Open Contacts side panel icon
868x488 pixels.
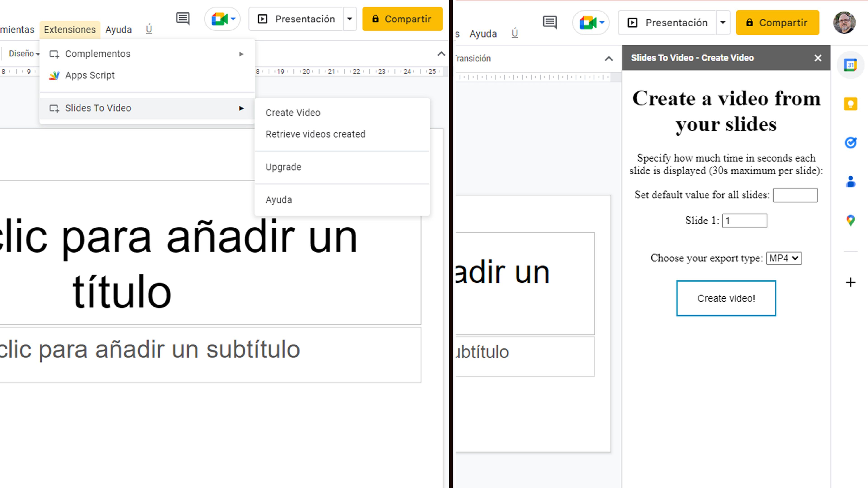point(850,182)
